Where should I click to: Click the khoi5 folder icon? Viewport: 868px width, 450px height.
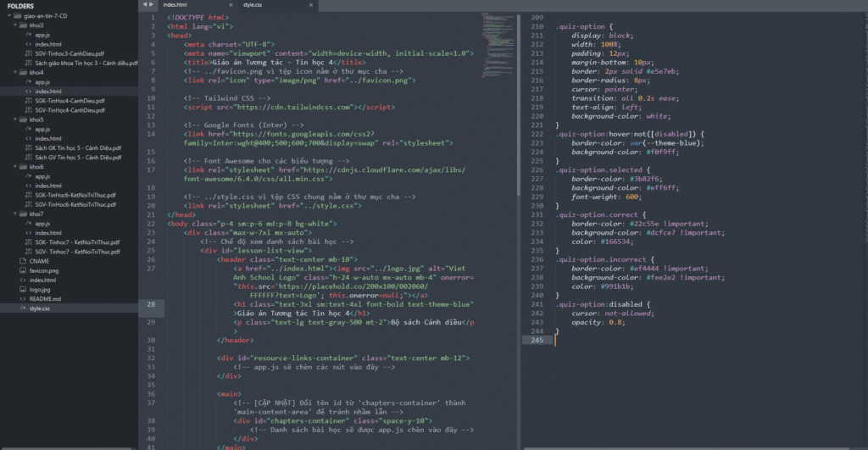point(23,119)
